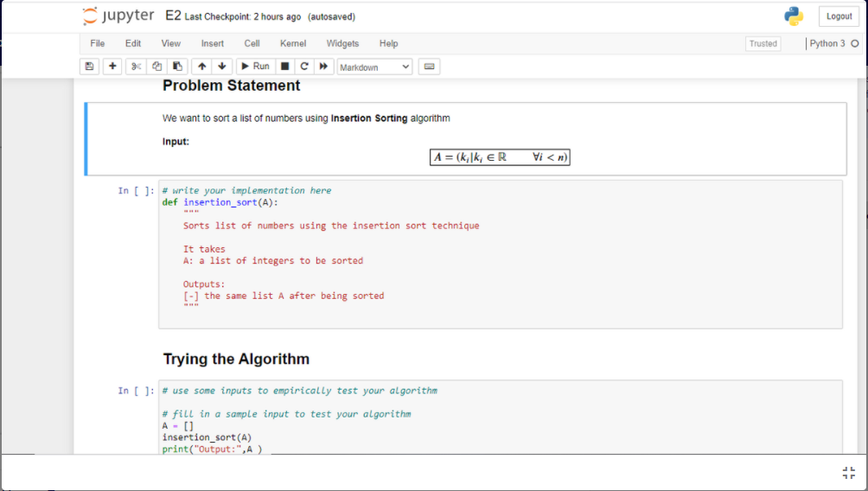Select the Trying the Algorithm heading

[x=236, y=360]
